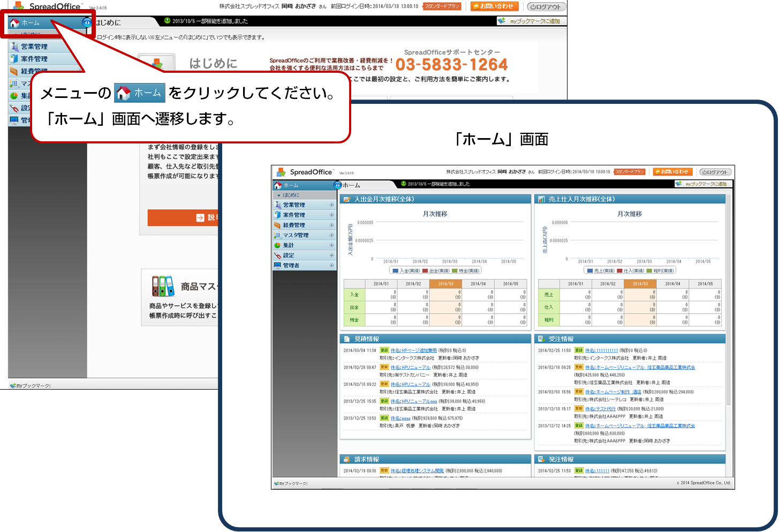Screen dimensions: 779x532
Task: Click the green 粗利(実績) legend swatch in the sales chart
Action: (649, 271)
